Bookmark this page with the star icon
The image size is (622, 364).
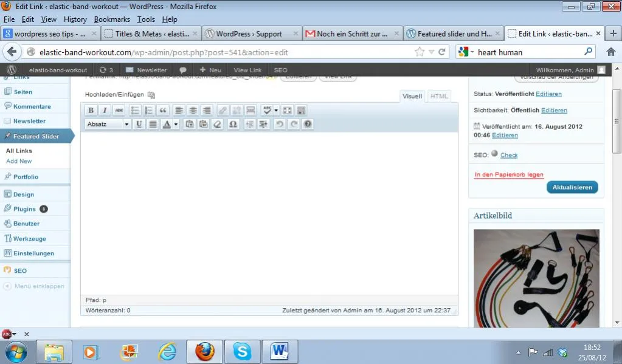click(x=420, y=52)
